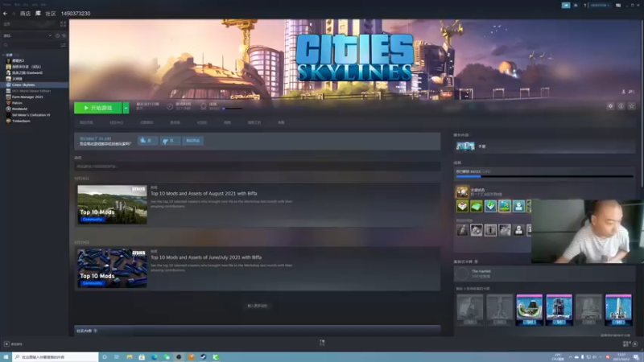Open the fourth locked achievement icon
The image size is (644, 362).
505,230
